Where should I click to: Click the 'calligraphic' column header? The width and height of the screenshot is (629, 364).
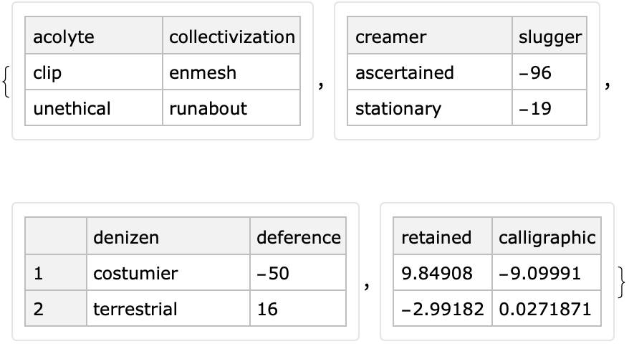[x=547, y=237]
